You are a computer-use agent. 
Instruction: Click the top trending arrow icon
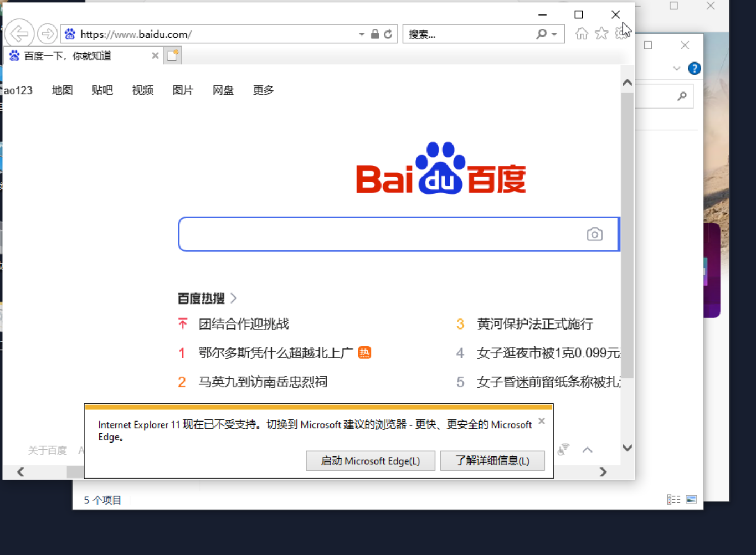coord(183,323)
